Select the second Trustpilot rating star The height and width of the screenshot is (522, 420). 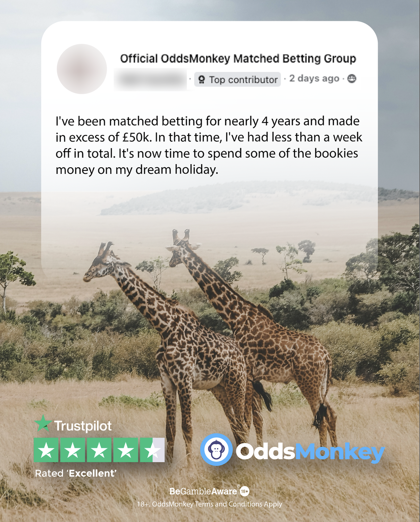point(73,450)
